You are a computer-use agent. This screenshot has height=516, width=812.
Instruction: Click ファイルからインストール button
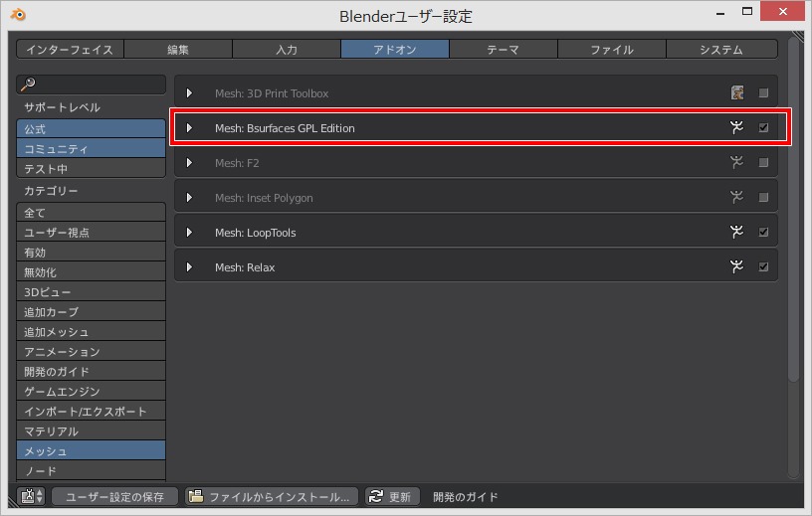272,497
